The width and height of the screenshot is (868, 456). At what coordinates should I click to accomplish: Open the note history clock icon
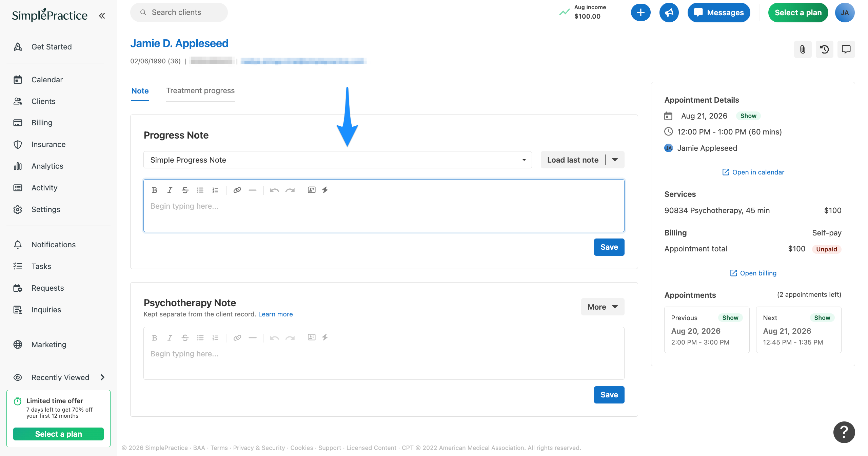(824, 49)
